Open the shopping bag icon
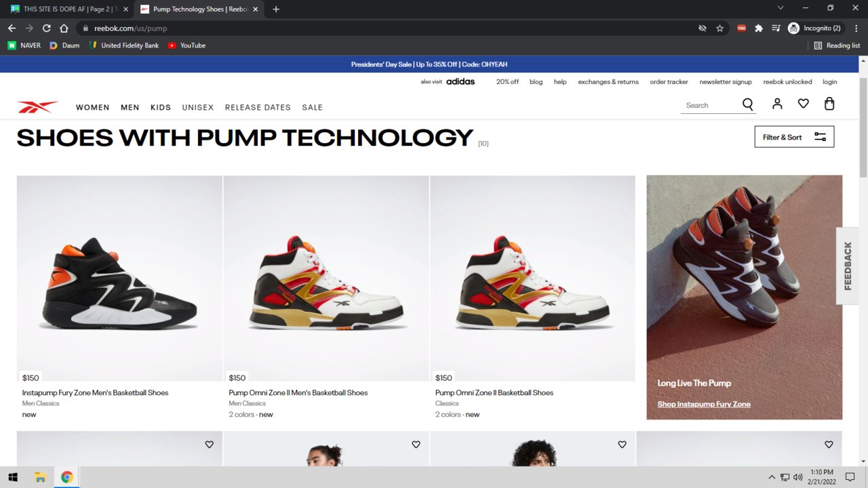The image size is (868, 488). click(829, 104)
